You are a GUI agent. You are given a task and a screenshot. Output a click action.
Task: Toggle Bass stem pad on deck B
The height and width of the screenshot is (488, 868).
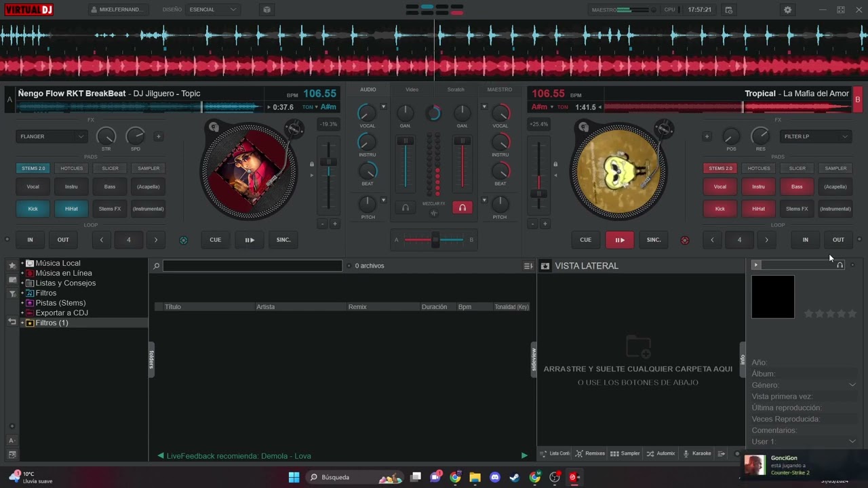click(x=797, y=186)
